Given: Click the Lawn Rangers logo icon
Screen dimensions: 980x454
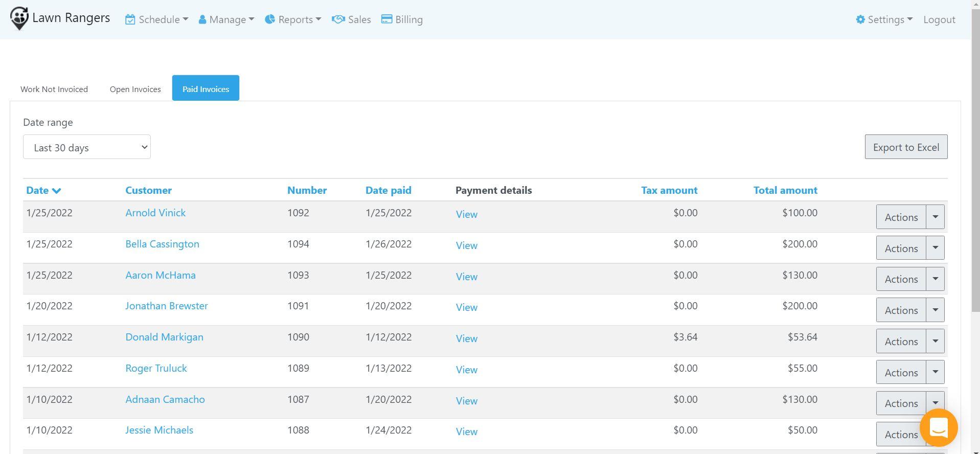Looking at the screenshot, I should click(x=19, y=18).
